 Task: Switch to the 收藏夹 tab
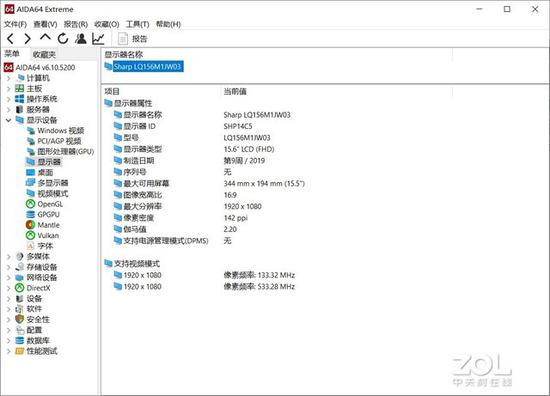(44, 54)
